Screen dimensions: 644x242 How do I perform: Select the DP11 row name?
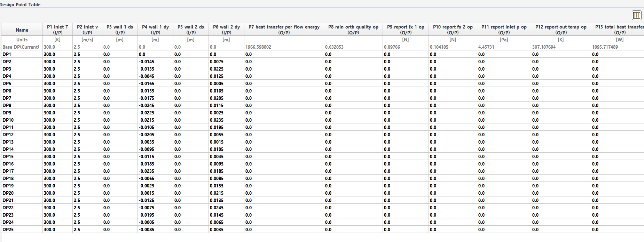(8, 127)
